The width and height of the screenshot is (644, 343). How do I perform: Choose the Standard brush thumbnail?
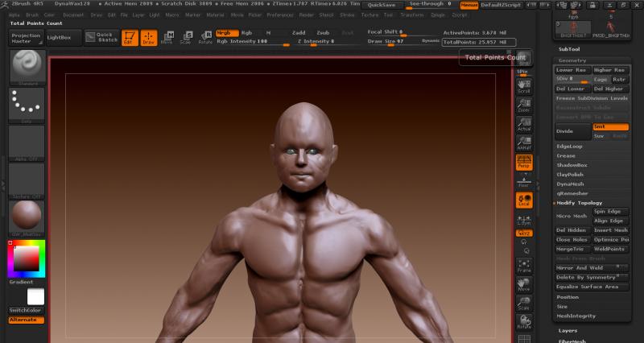click(x=27, y=68)
